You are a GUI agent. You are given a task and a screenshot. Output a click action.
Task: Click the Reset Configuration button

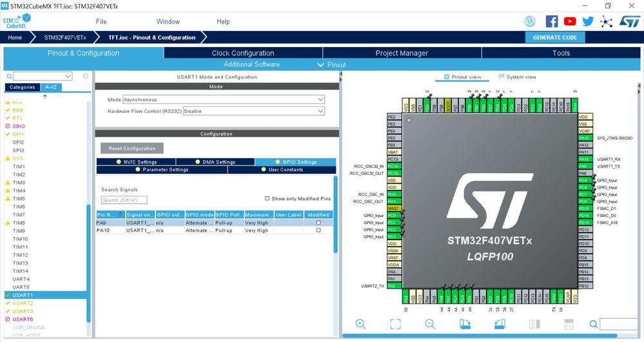[x=132, y=148]
